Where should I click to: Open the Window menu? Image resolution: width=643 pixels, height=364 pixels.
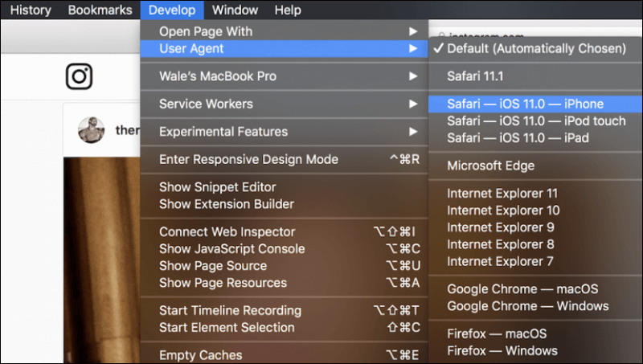(235, 10)
